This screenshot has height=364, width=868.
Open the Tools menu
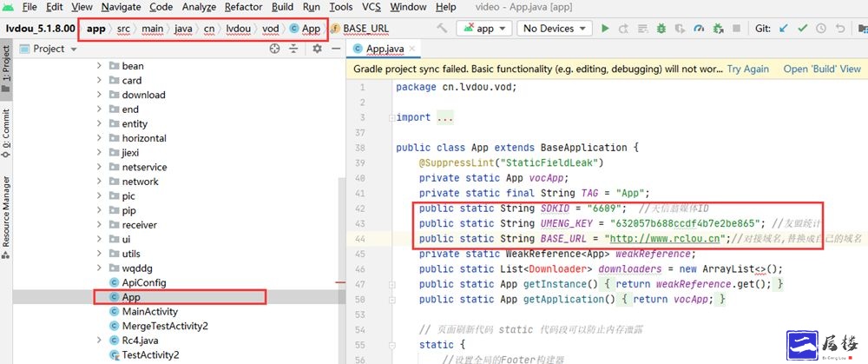pyautogui.click(x=341, y=7)
